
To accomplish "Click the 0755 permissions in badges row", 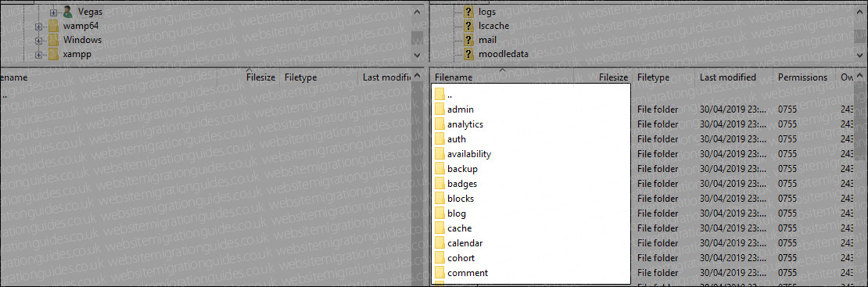I will 787,184.
